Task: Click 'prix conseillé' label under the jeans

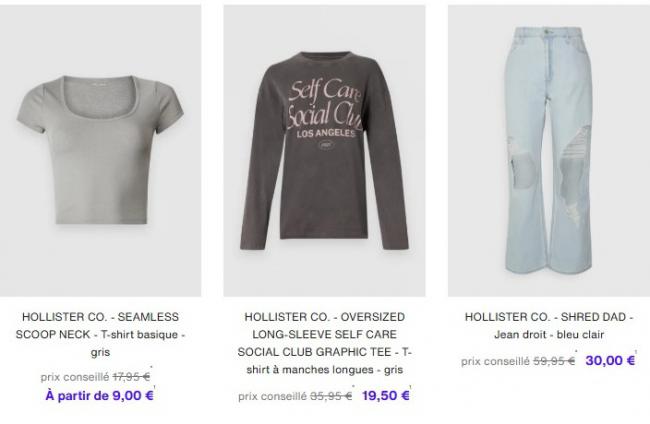Action: pyautogui.click(x=495, y=361)
